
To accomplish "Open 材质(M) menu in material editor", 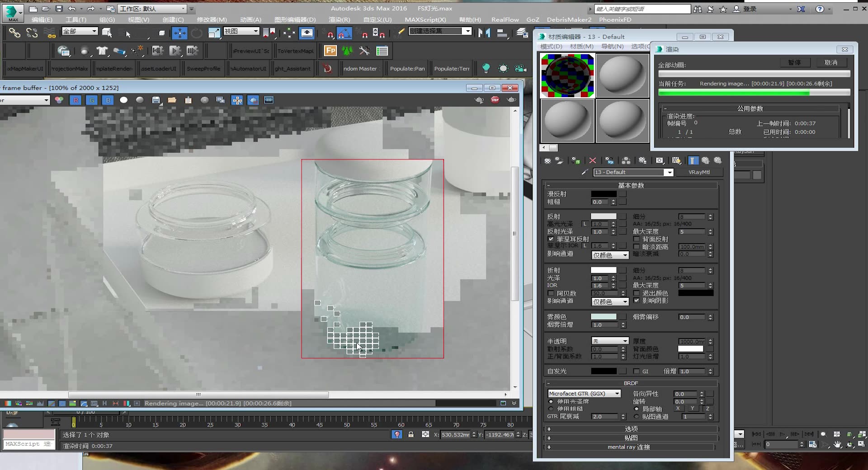I will 581,47.
